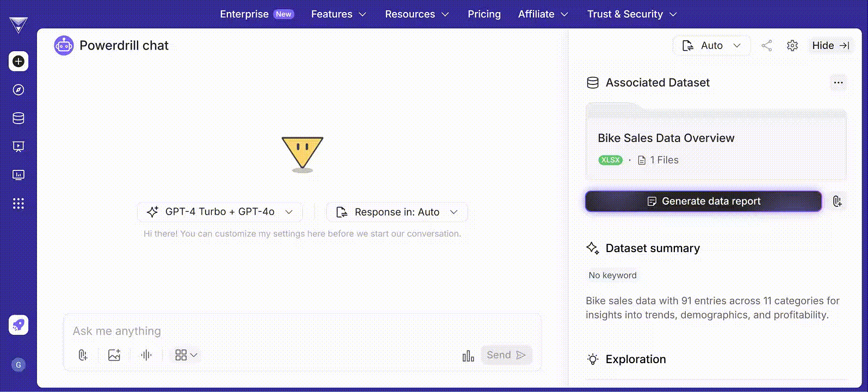Expand the grid tools dropdown in chat input

186,355
